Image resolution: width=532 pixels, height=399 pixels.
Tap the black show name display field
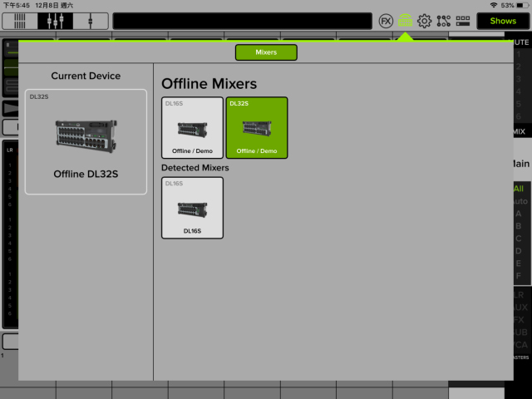(242, 21)
